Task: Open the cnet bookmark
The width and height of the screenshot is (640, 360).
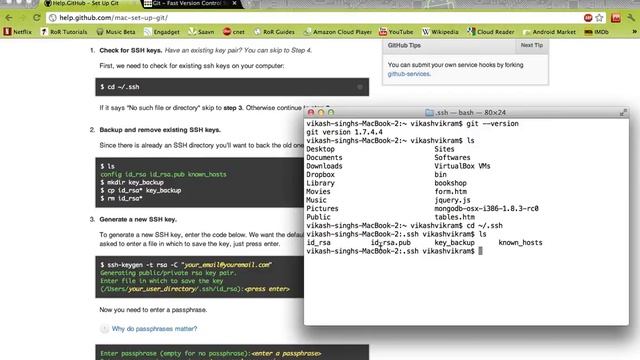Action: (x=234, y=32)
